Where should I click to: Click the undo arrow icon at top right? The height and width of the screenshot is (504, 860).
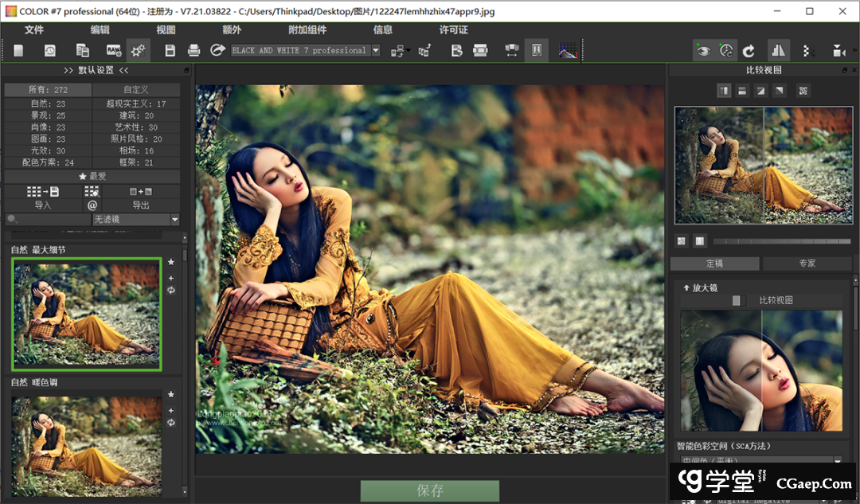tap(749, 51)
